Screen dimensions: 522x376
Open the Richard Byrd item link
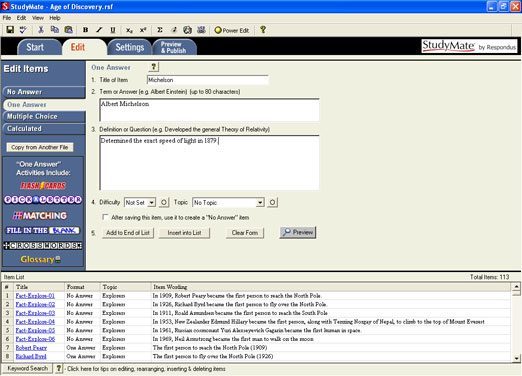(x=31, y=356)
